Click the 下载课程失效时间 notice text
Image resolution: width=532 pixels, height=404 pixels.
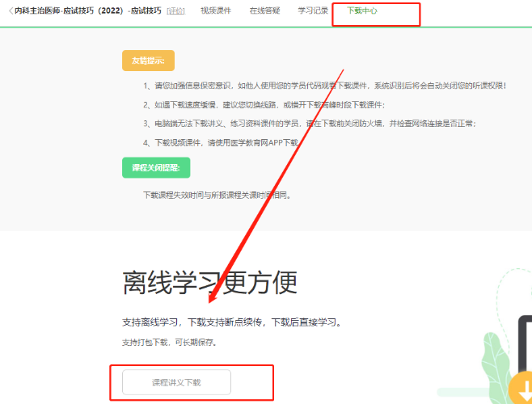click(x=216, y=195)
